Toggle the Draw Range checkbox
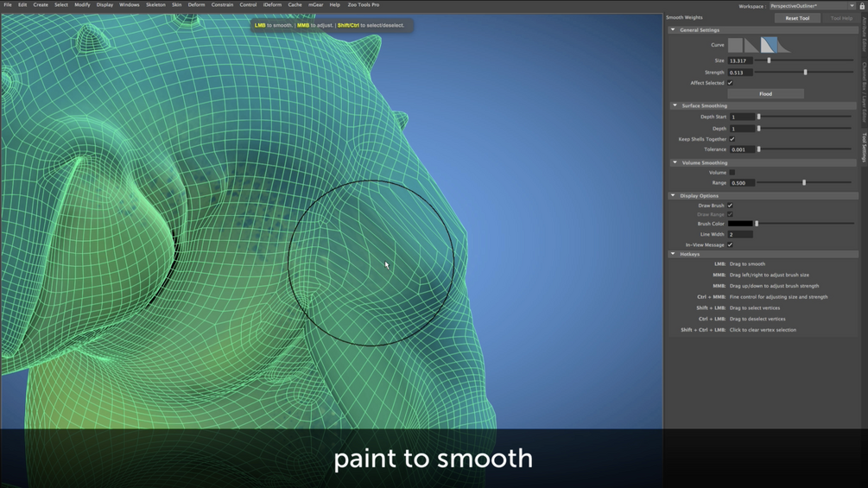This screenshot has height=488, width=868. click(730, 214)
